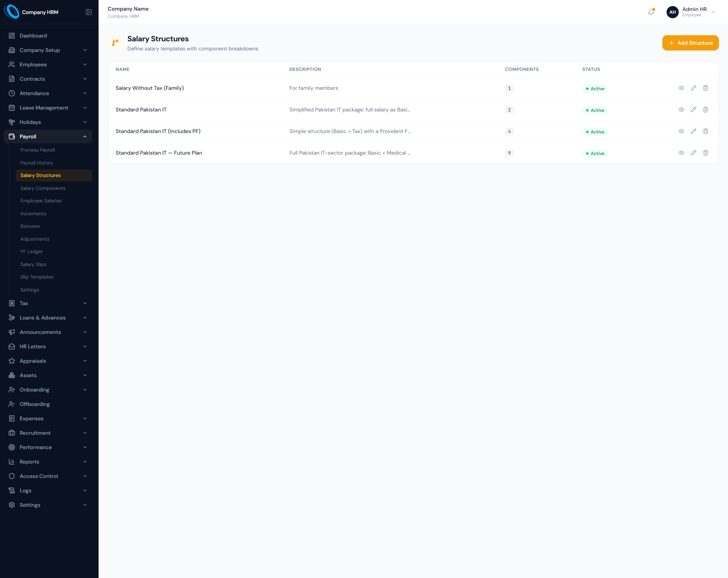The height and width of the screenshot is (578, 728).
Task: Collapse the Payroll menu chevron
Action: pyautogui.click(x=85, y=136)
